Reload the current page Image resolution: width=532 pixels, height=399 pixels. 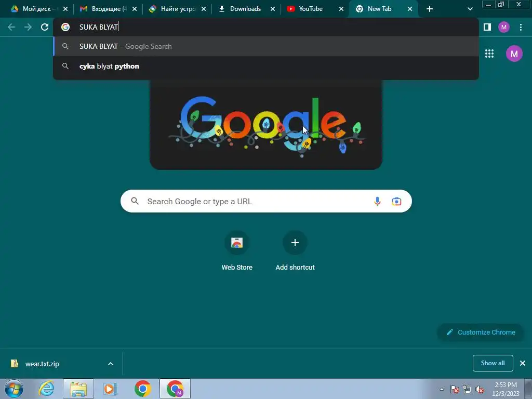point(45,27)
